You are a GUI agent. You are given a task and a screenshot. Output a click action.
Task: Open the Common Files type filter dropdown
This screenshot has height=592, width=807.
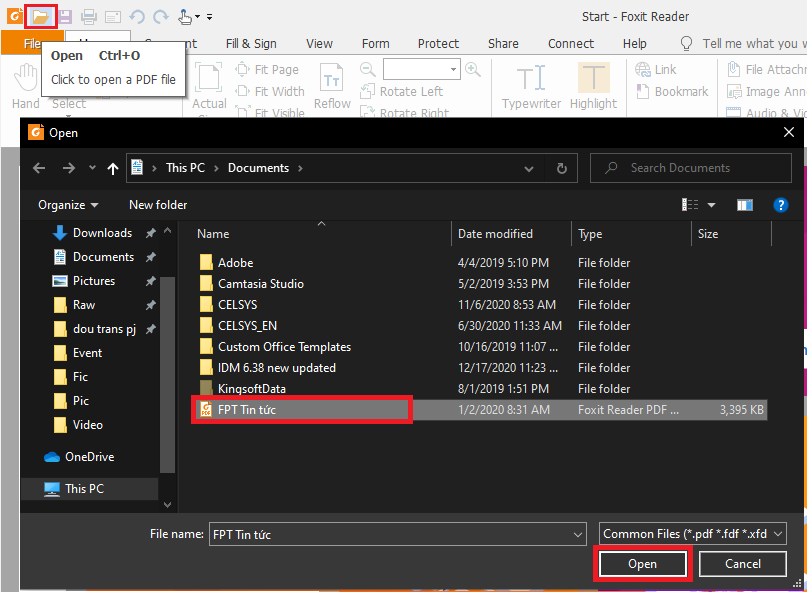(x=692, y=534)
